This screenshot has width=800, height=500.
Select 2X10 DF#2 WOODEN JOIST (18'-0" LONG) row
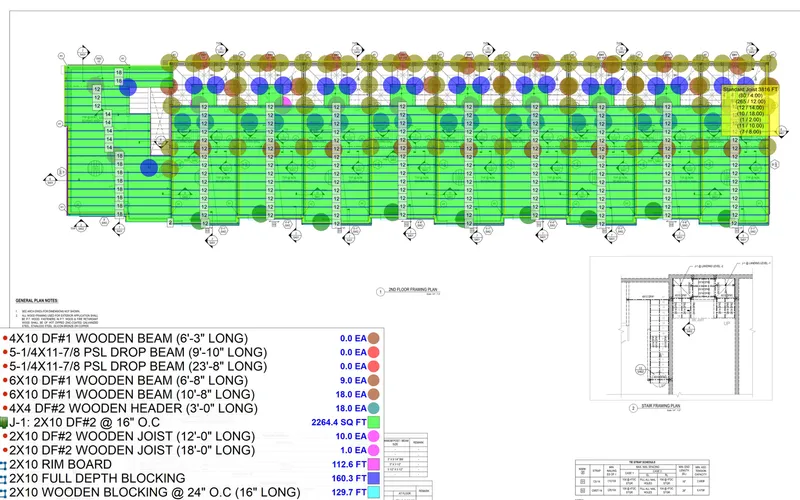click(191, 450)
